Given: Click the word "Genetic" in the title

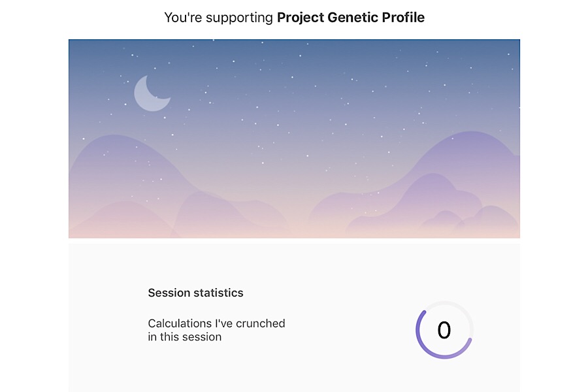Looking at the screenshot, I should coord(342,18).
